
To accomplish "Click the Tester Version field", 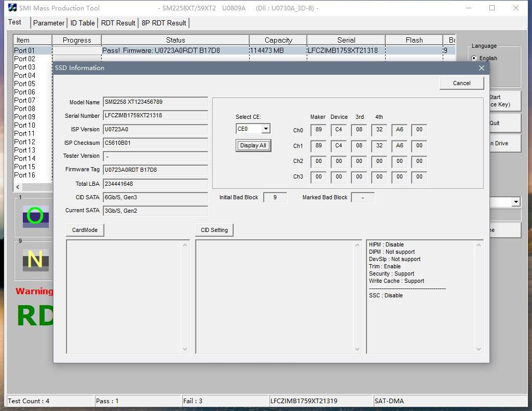I will click(x=155, y=156).
